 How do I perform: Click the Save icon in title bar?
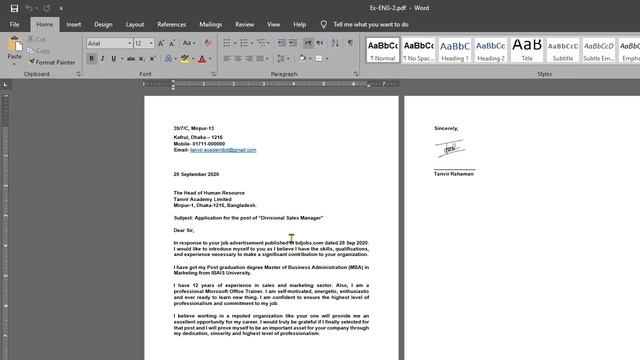pos(14,8)
